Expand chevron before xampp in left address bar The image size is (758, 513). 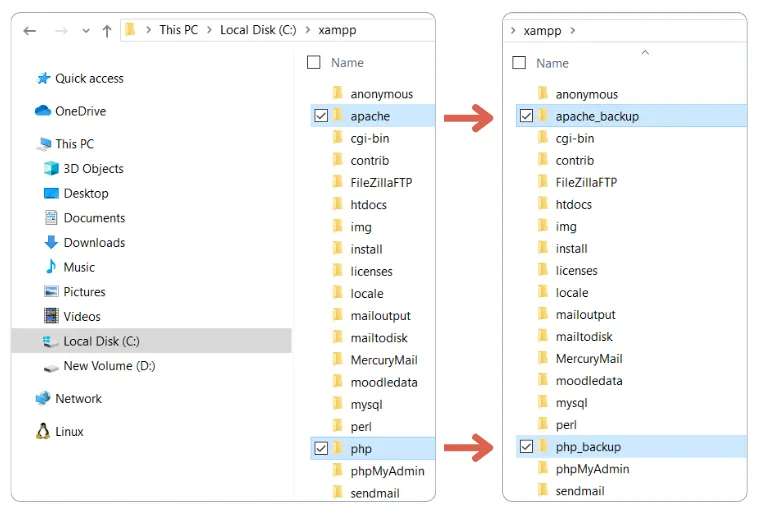coord(307,30)
